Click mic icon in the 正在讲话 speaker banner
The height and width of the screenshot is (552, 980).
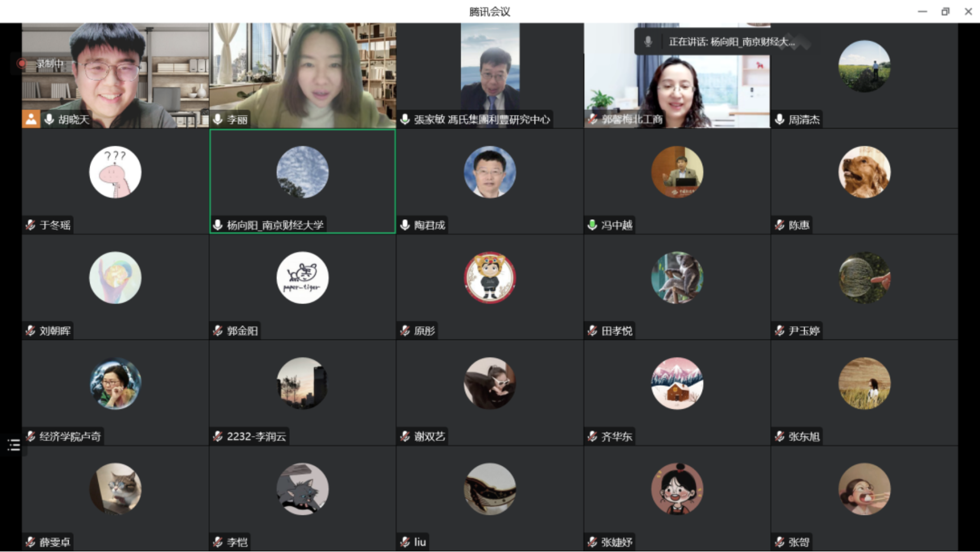pos(648,42)
